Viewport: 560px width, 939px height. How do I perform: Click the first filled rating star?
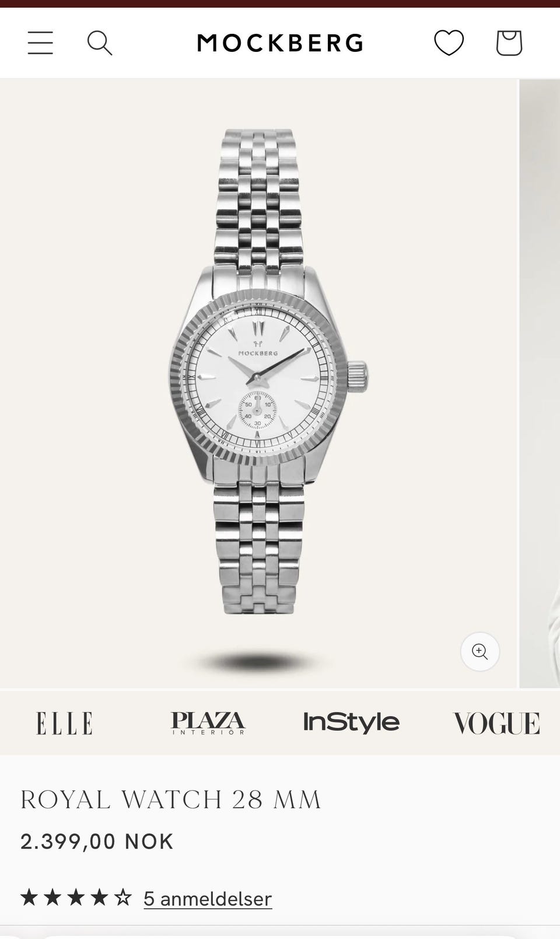pyautogui.click(x=29, y=898)
